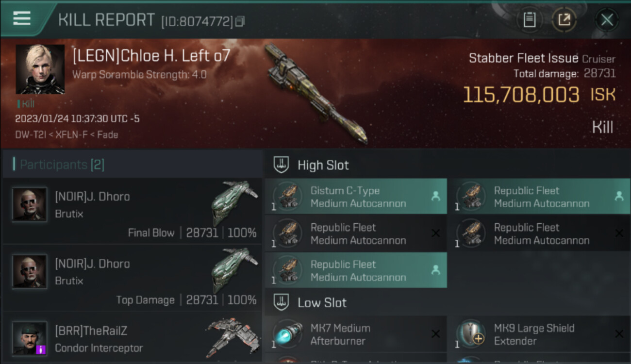Open the clipboard report icon

tap(529, 20)
